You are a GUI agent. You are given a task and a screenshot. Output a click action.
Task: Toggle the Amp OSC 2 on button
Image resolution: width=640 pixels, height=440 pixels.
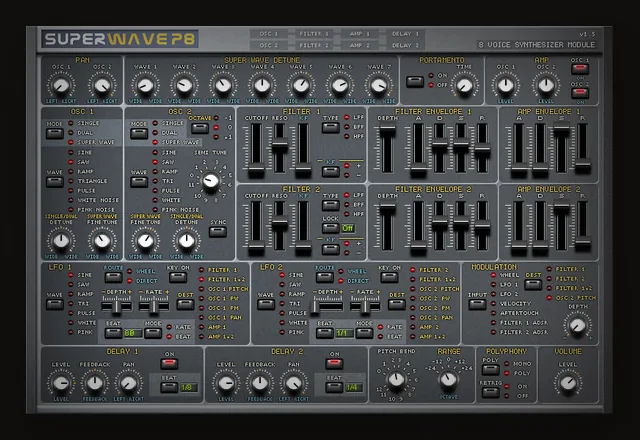click(x=580, y=93)
